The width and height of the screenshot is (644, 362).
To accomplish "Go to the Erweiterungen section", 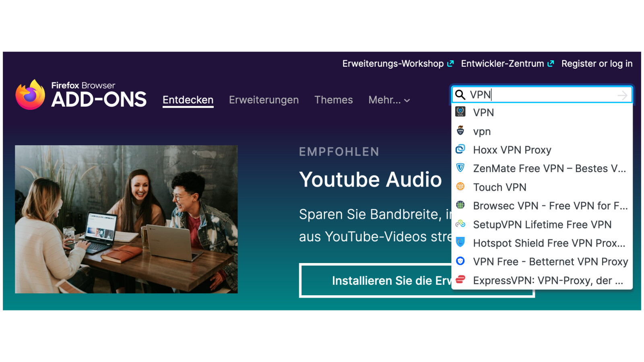I will pos(264,100).
